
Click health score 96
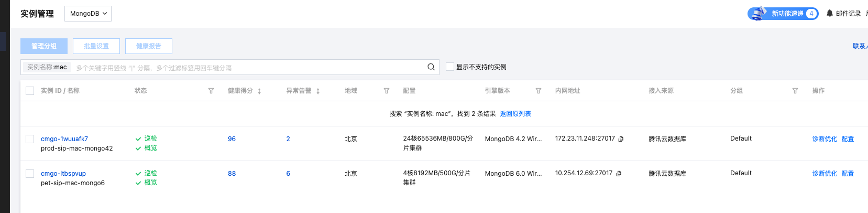coord(232,139)
